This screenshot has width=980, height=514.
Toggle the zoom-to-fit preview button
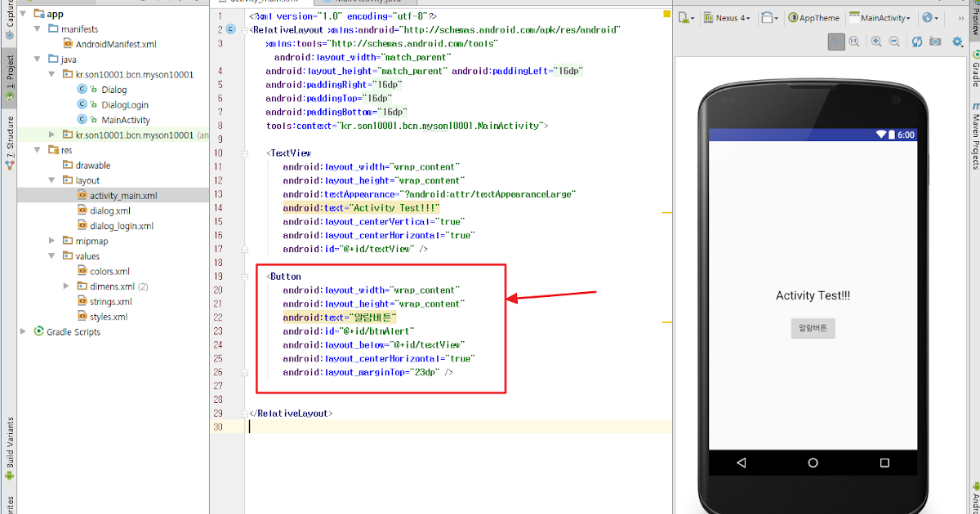[836, 42]
